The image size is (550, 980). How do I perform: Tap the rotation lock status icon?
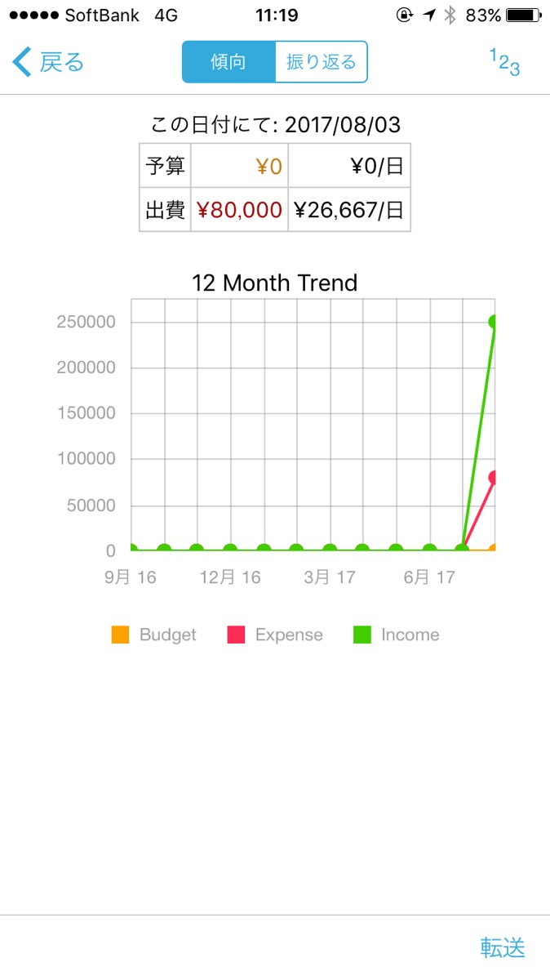[404, 16]
